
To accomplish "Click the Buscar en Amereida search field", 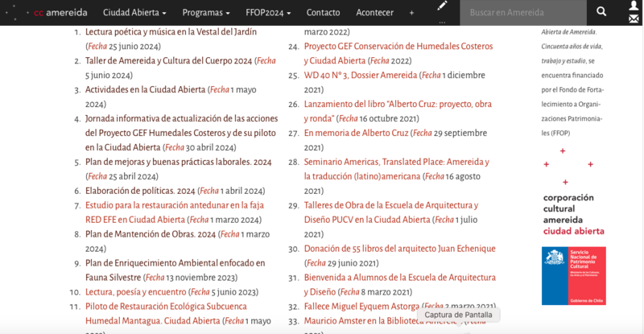I will [x=522, y=13].
